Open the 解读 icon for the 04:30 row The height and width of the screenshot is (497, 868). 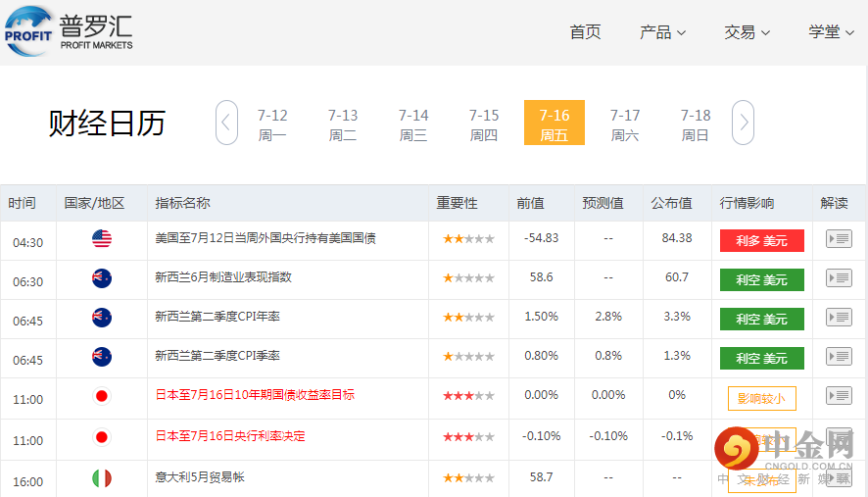[839, 239]
